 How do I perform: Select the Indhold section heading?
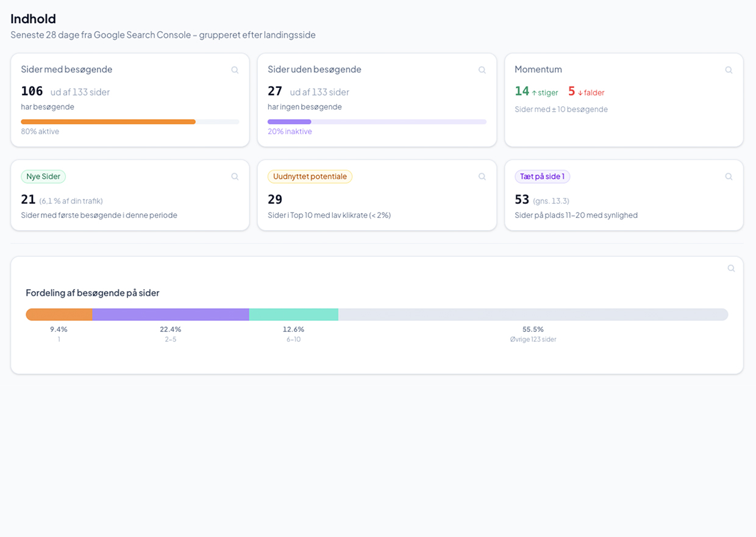tap(33, 19)
